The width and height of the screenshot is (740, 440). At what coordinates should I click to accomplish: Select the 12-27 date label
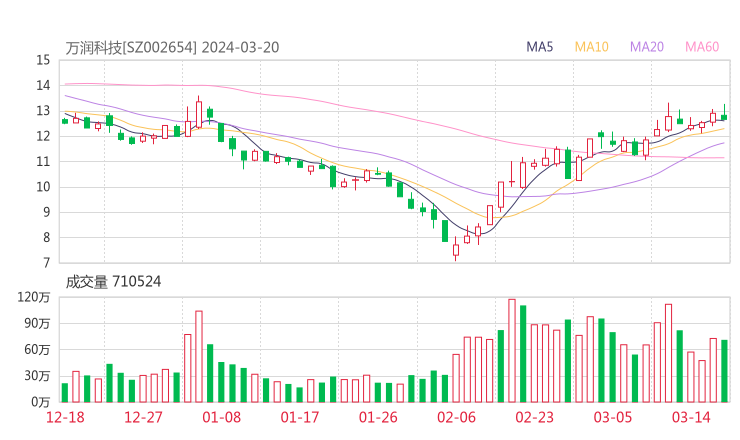coord(143,417)
